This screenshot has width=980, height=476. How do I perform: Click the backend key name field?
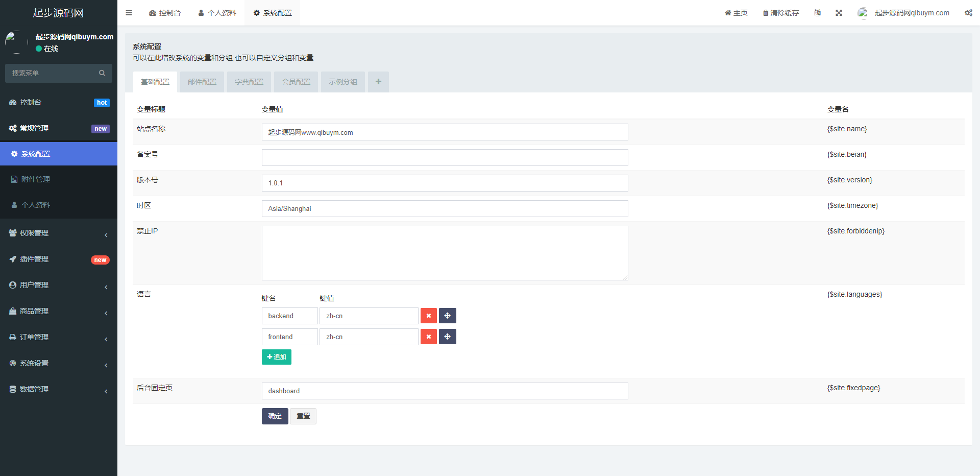point(290,316)
